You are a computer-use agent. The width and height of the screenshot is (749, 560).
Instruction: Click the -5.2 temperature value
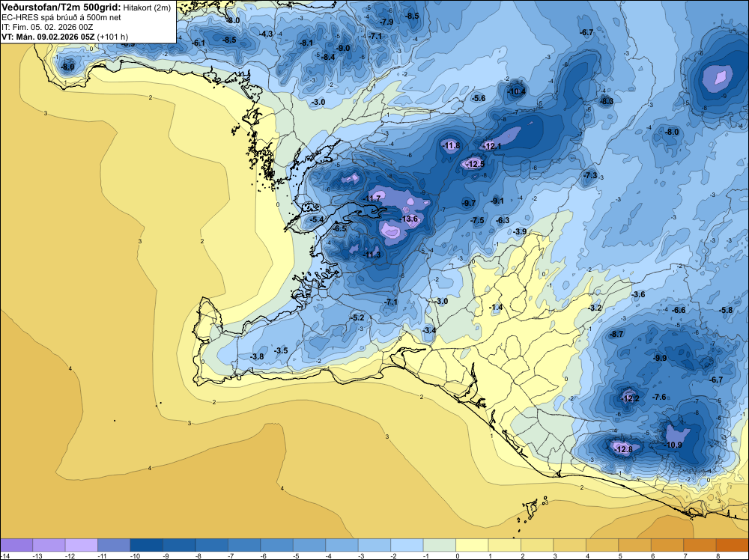(x=357, y=317)
